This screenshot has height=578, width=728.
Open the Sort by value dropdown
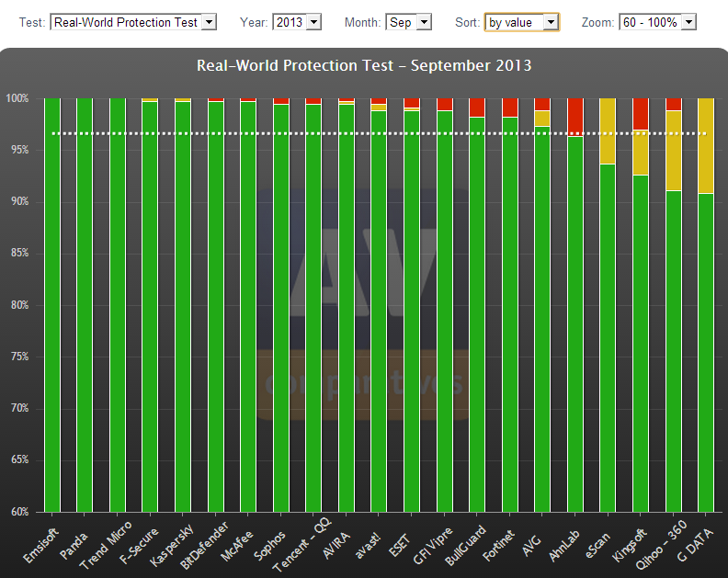tap(522, 22)
